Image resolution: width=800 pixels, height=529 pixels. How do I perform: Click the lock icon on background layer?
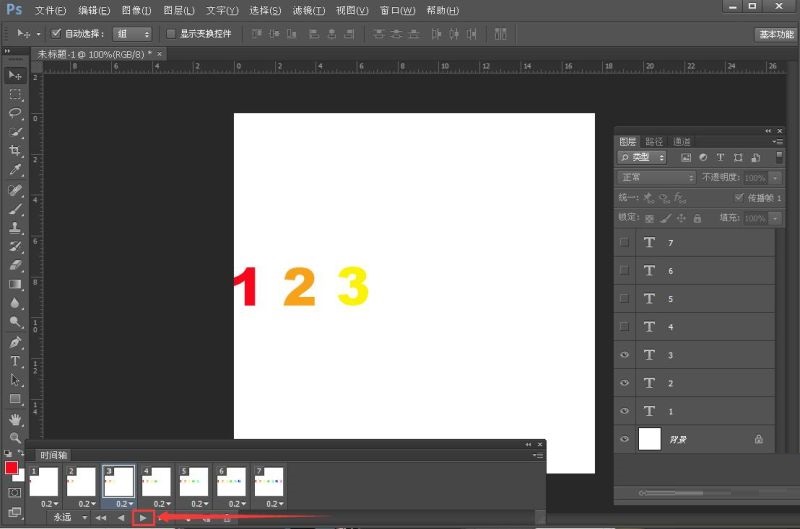(x=758, y=439)
